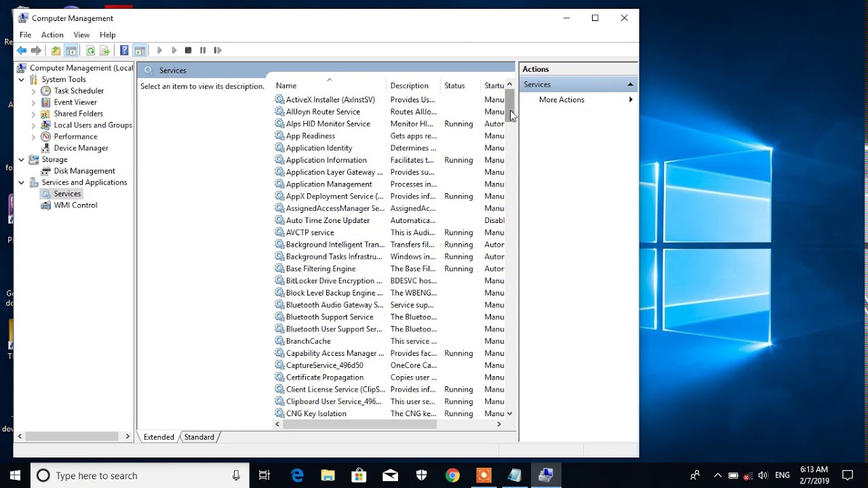Expand the Event Viewer node

click(x=33, y=102)
